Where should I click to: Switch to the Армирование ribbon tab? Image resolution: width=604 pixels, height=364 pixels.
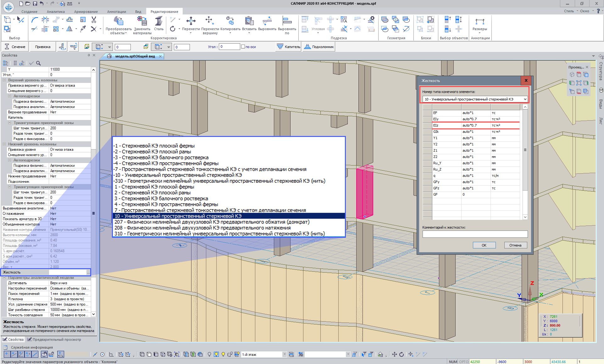point(86,12)
